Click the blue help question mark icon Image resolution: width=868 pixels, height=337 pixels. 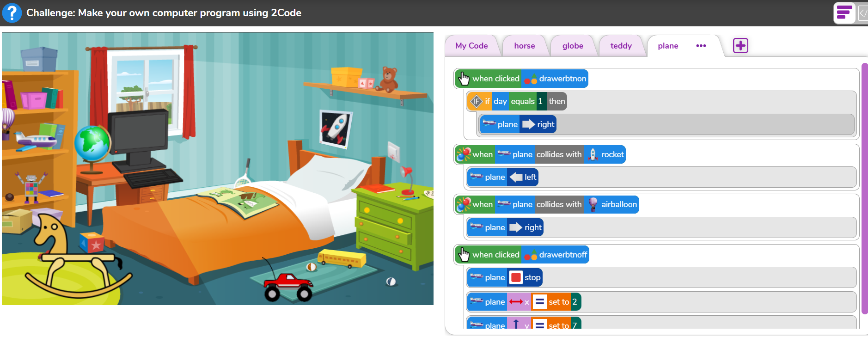12,13
